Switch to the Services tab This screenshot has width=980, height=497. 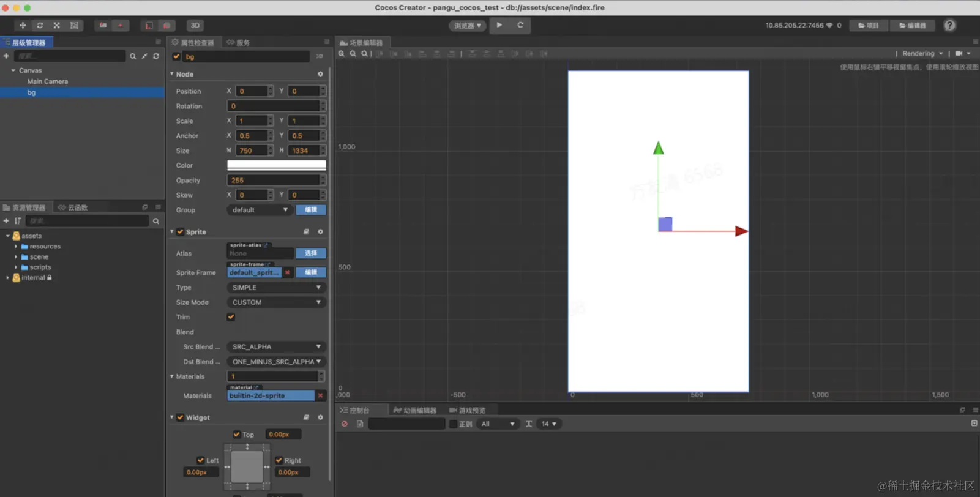(238, 42)
